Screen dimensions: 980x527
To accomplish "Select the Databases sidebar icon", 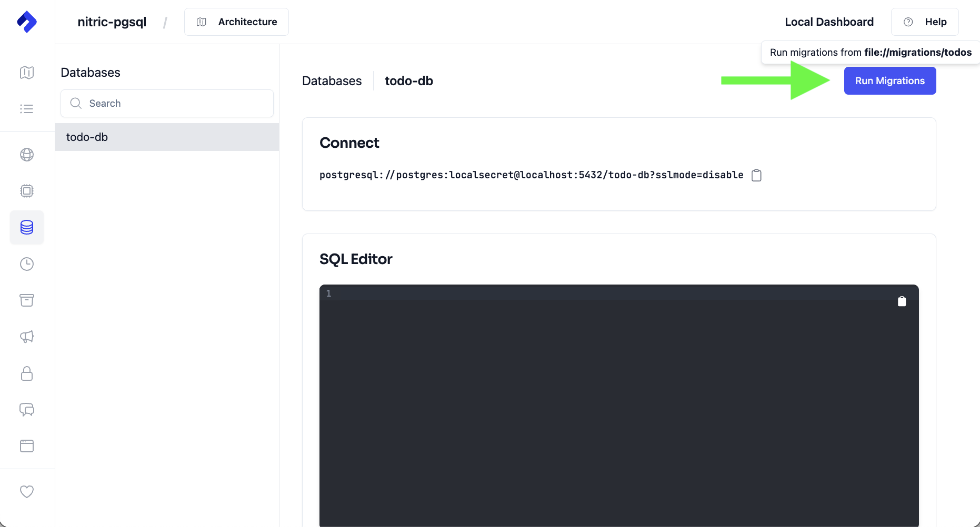I will tap(27, 227).
